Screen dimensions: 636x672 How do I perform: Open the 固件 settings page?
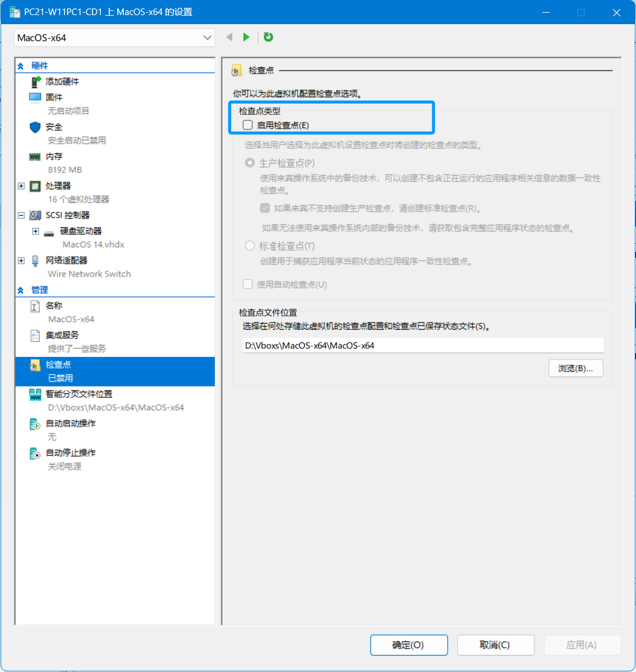(x=54, y=97)
